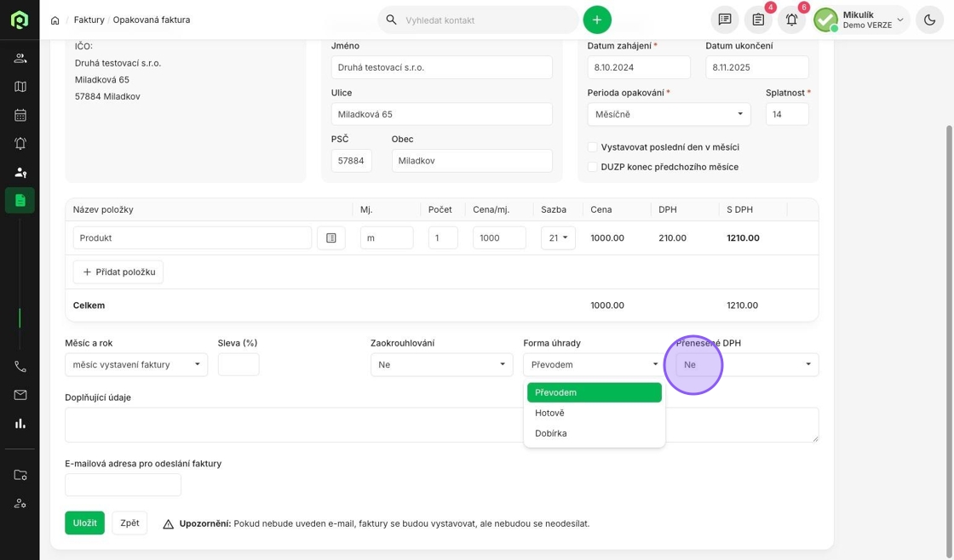Screen dimensions: 954x560
Task: Click the Jméno input field
Action: coord(442,67)
